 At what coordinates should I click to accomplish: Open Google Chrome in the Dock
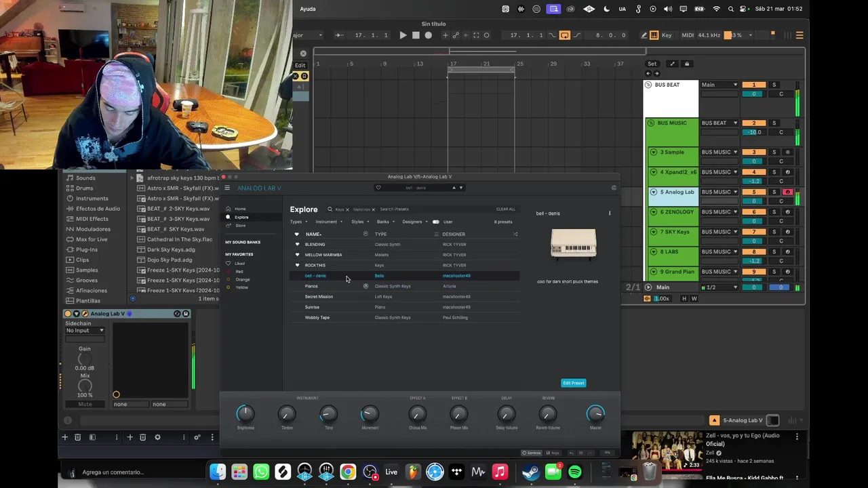(348, 472)
